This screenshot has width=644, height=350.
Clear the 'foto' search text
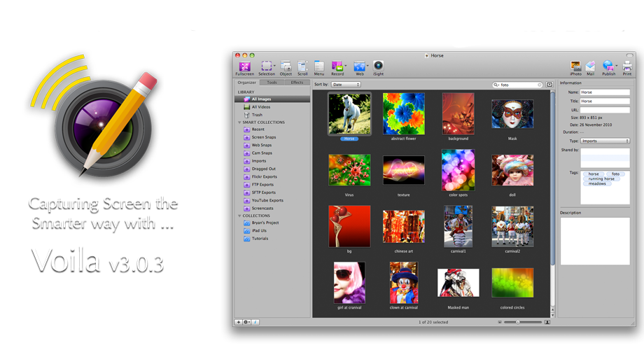[540, 85]
